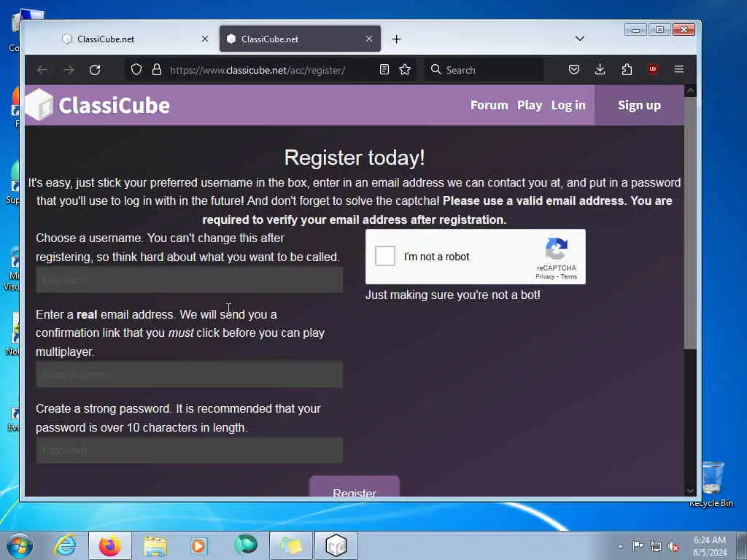Click the Firefox forward arrow button

point(69,70)
